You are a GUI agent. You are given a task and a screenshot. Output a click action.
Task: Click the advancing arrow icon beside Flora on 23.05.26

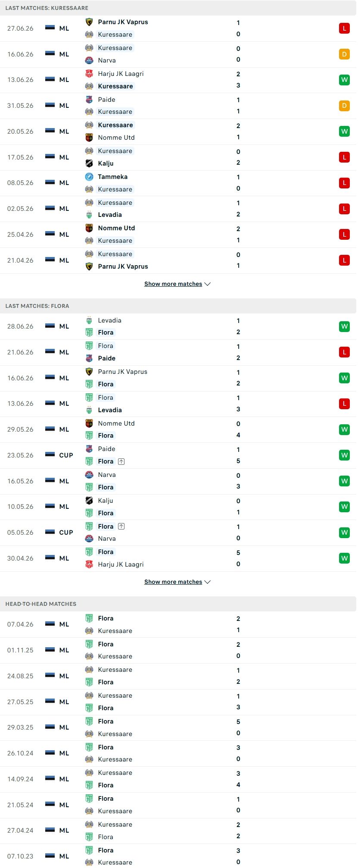pyautogui.click(x=121, y=461)
